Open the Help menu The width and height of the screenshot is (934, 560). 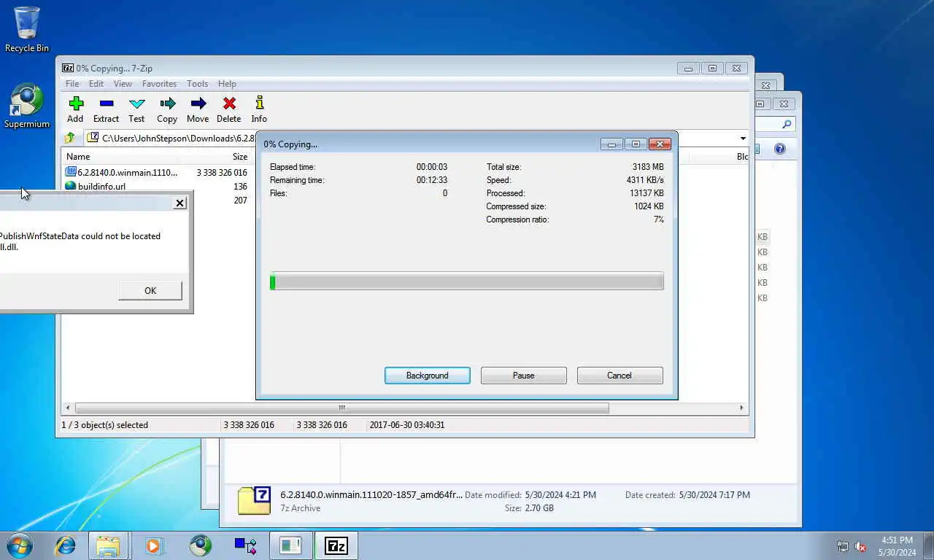(x=227, y=84)
